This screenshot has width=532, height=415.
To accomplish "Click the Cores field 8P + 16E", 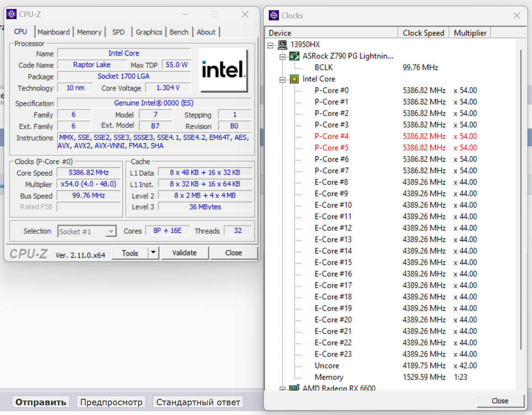I will tap(167, 231).
